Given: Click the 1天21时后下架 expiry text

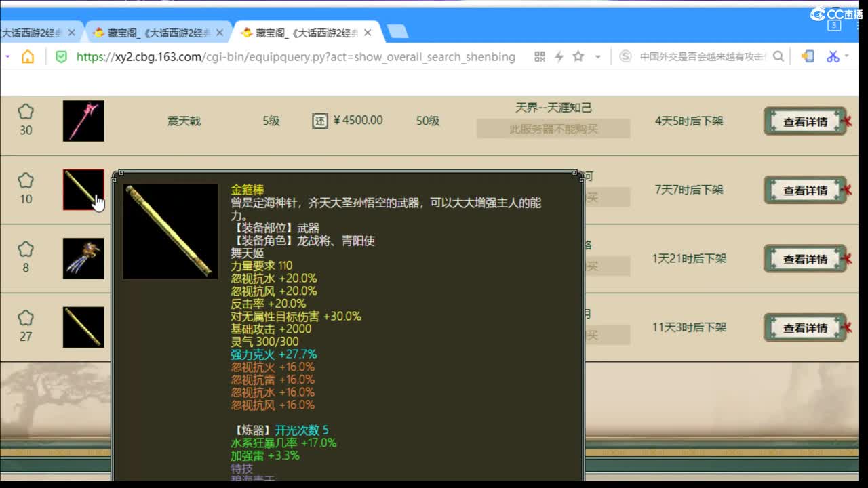Looking at the screenshot, I should [x=689, y=258].
